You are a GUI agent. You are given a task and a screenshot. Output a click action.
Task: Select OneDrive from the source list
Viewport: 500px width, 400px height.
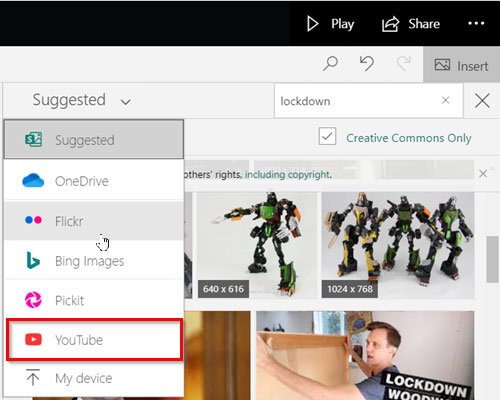click(x=94, y=181)
